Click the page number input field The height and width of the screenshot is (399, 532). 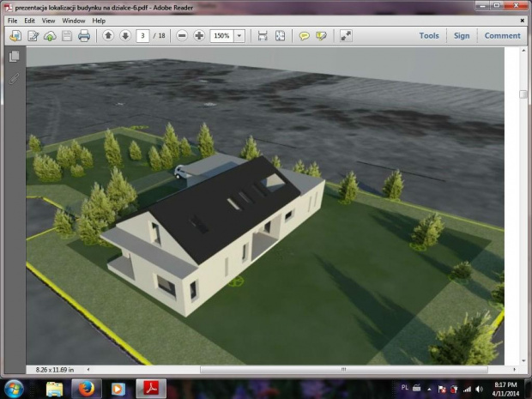142,36
